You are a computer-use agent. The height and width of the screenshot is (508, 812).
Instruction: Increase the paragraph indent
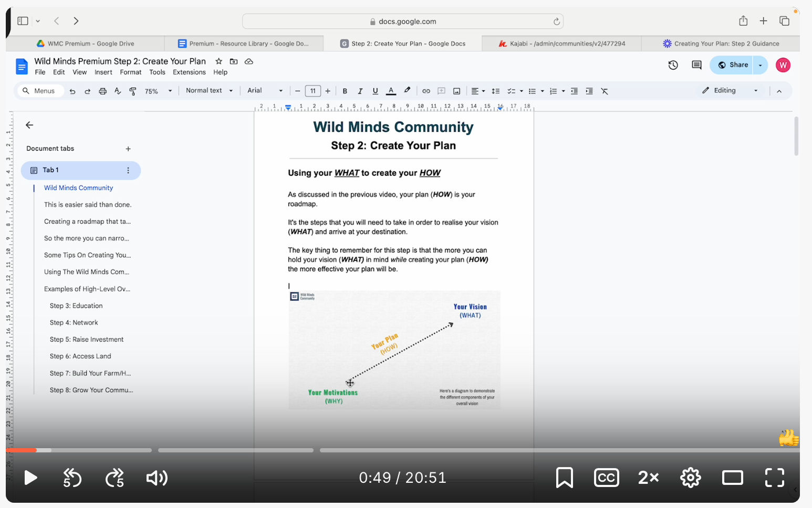tap(589, 91)
